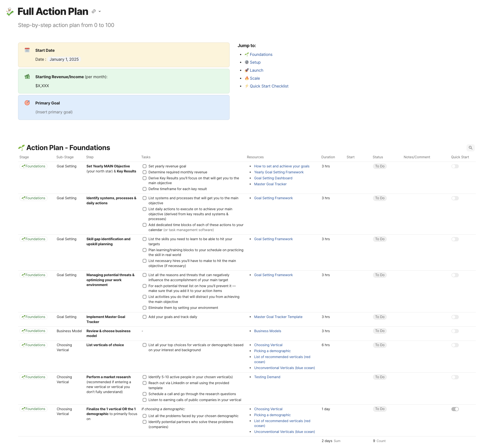
Task: Click the target icon in the Primary Goal card
Action: point(27,103)
